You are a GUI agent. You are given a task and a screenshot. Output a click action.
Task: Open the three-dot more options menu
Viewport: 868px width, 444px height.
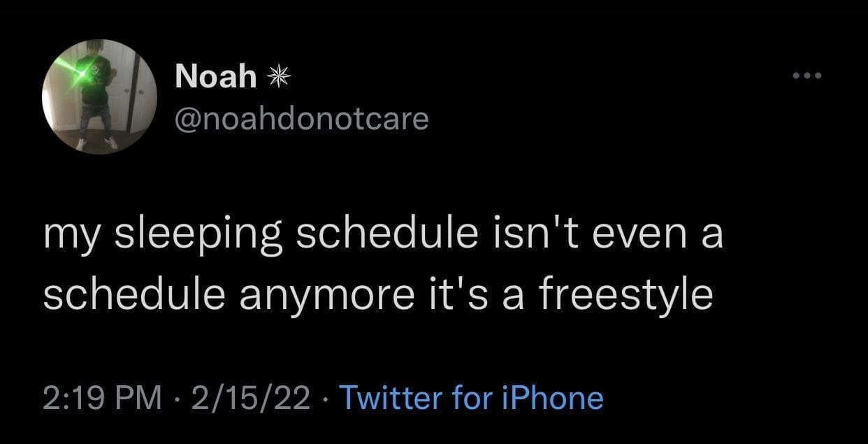[x=809, y=75]
